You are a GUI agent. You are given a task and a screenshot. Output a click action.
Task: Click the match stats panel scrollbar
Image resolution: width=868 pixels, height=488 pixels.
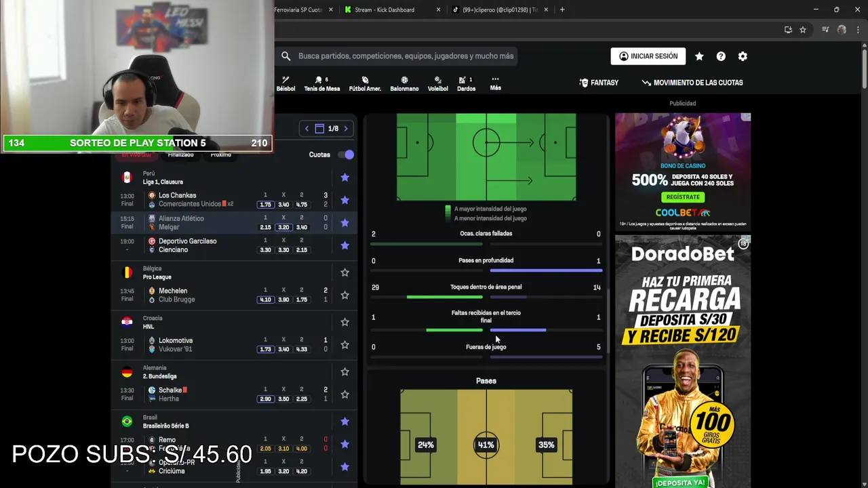(608, 322)
